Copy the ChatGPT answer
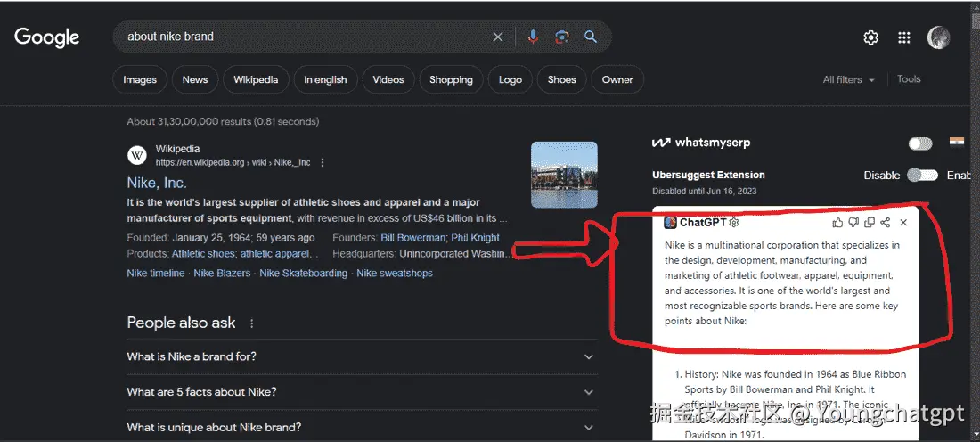980x442 pixels. 870,223
